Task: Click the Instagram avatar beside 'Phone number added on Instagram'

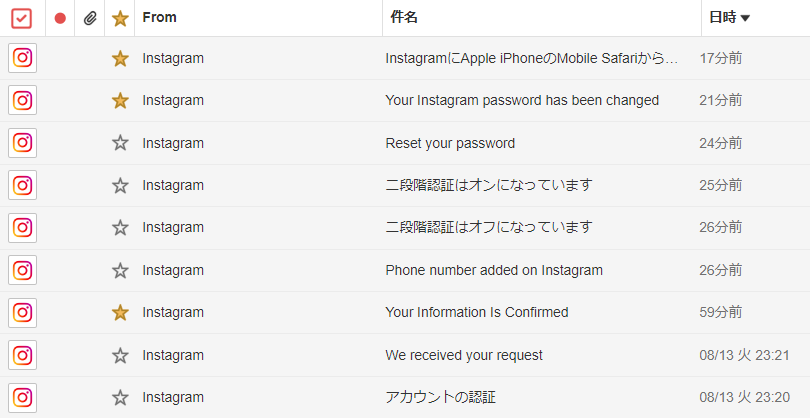Action: tap(23, 270)
